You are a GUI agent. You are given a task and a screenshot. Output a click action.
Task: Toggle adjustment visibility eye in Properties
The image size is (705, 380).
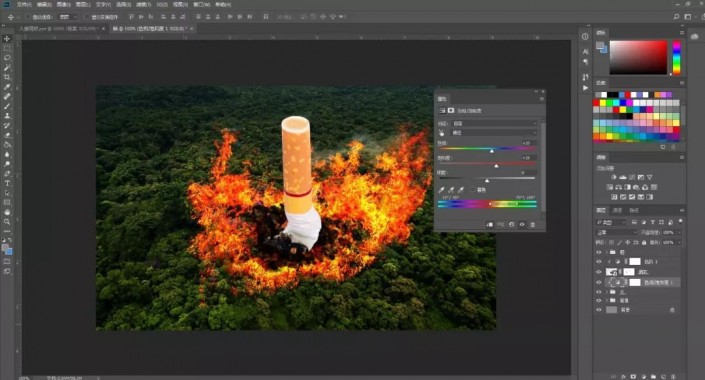click(522, 224)
